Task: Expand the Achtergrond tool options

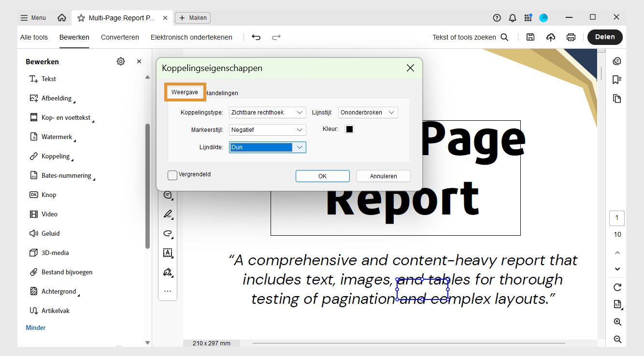Action: click(x=79, y=295)
